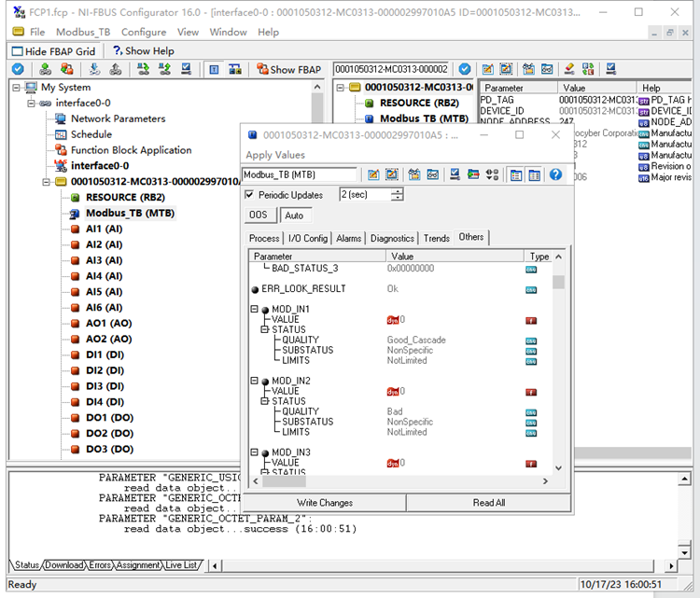Click the Read All button
The image size is (700, 598).
[489, 503]
